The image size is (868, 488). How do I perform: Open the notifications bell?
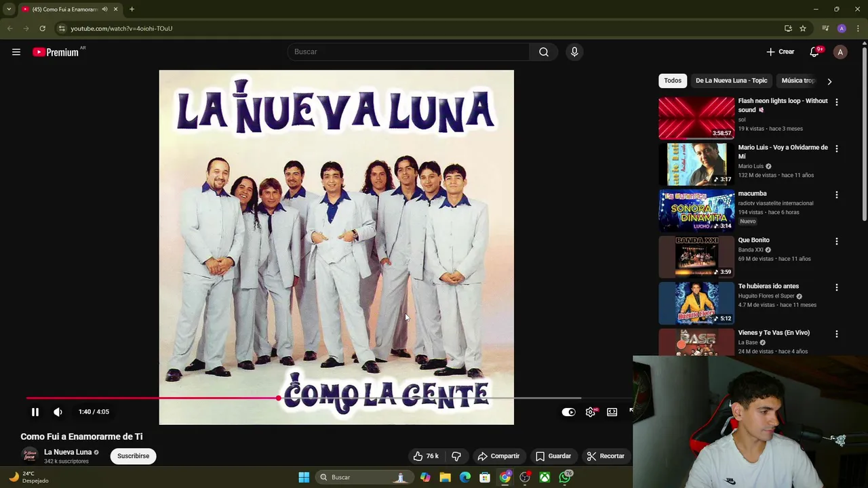pyautogui.click(x=814, y=52)
